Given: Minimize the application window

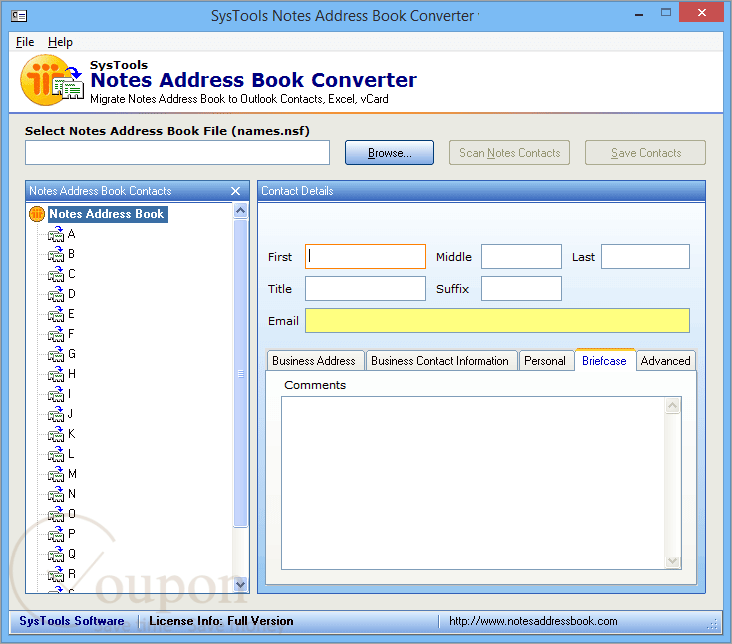Looking at the screenshot, I should point(639,14).
